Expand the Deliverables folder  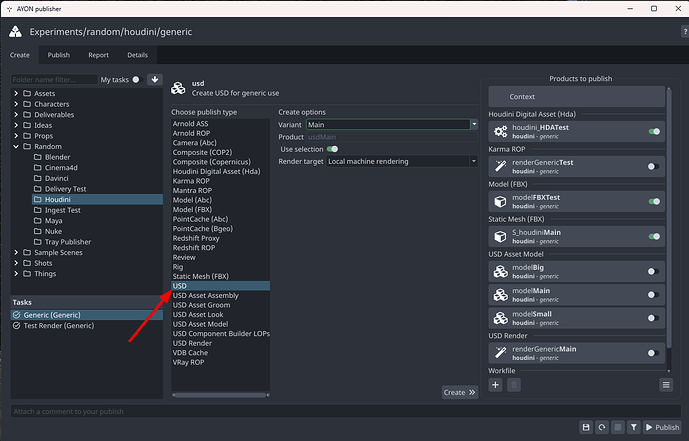point(16,114)
